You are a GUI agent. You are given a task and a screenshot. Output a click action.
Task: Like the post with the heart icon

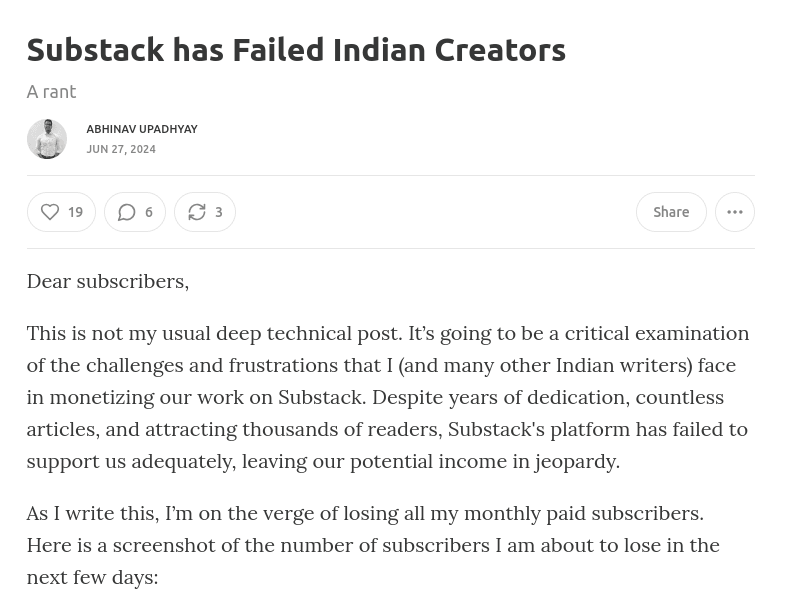click(x=50, y=212)
